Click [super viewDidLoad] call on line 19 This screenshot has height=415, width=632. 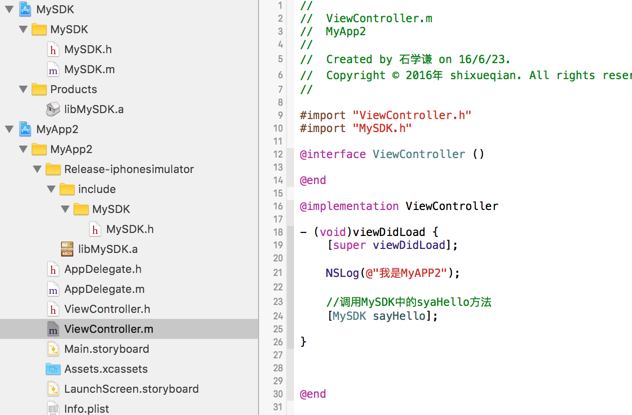(392, 245)
